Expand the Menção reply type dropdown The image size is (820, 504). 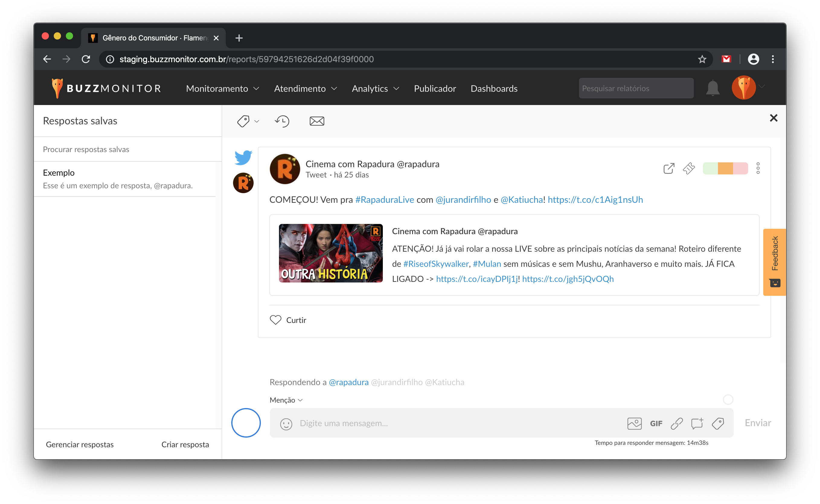[x=286, y=400]
